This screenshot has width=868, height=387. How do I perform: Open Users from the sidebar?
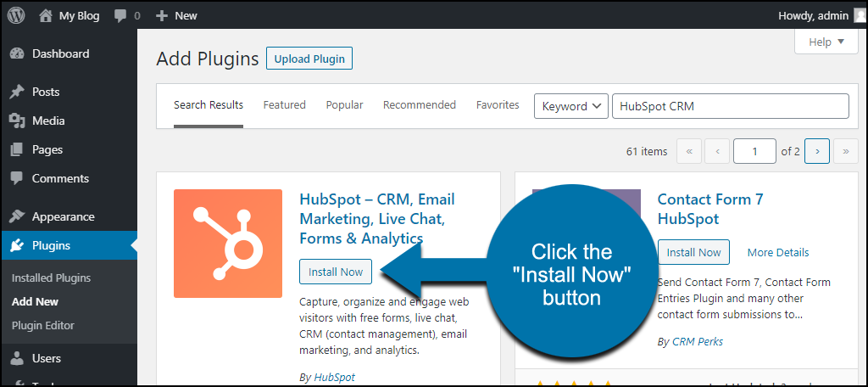pyautogui.click(x=47, y=358)
